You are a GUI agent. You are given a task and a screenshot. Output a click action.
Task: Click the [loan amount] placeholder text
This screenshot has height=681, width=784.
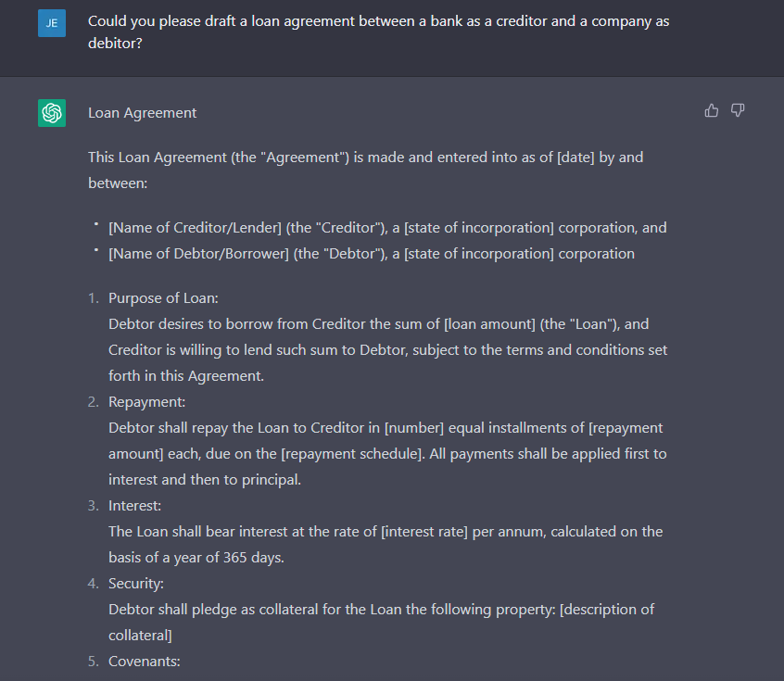(x=489, y=324)
